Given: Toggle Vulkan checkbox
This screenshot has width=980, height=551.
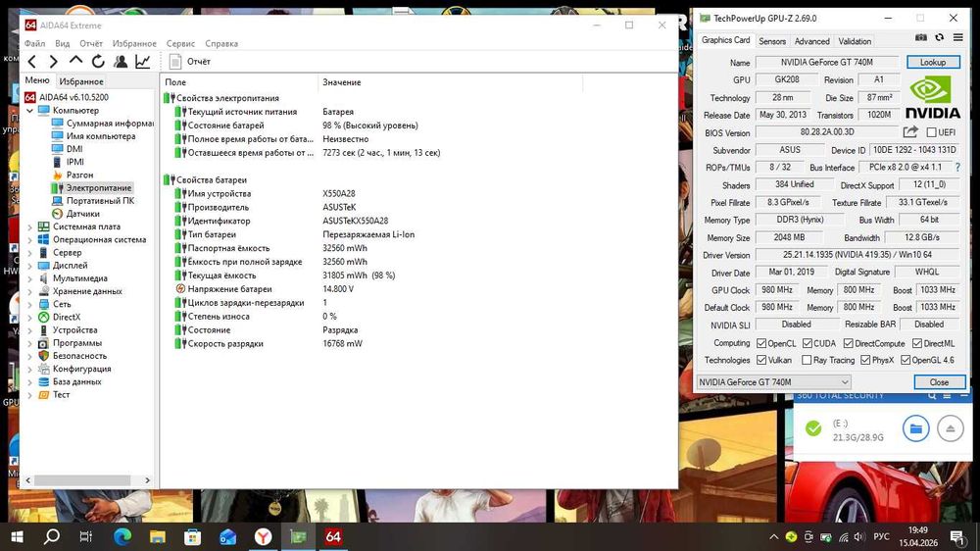Looking at the screenshot, I should click(x=761, y=360).
